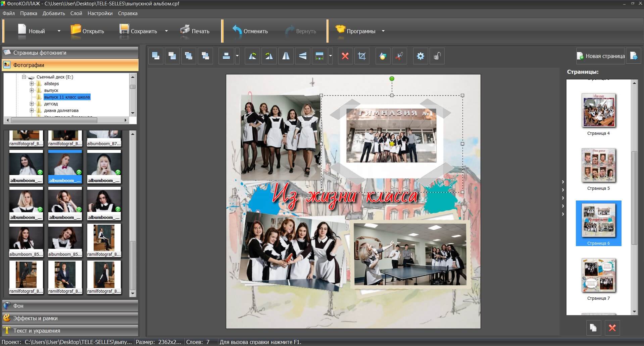Image resolution: width=644 pixels, height=346 pixels.
Task: Click the Фотографии panel header
Action: pyautogui.click(x=70, y=65)
